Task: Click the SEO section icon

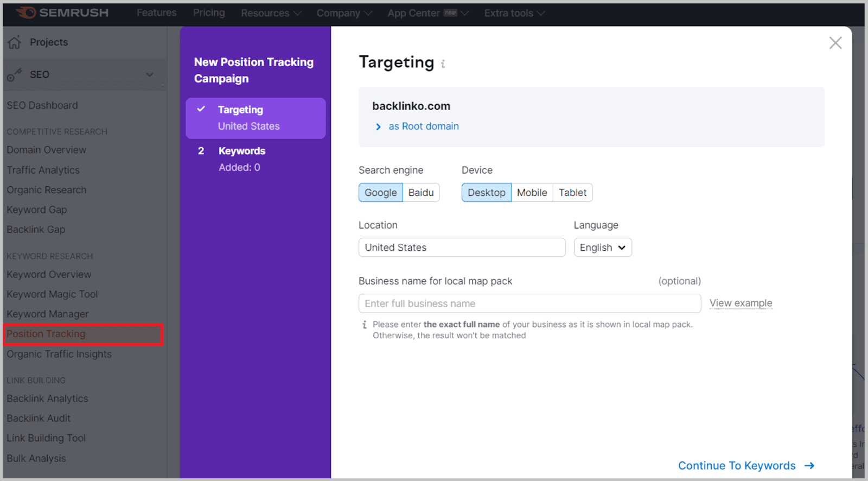Action: (x=14, y=75)
